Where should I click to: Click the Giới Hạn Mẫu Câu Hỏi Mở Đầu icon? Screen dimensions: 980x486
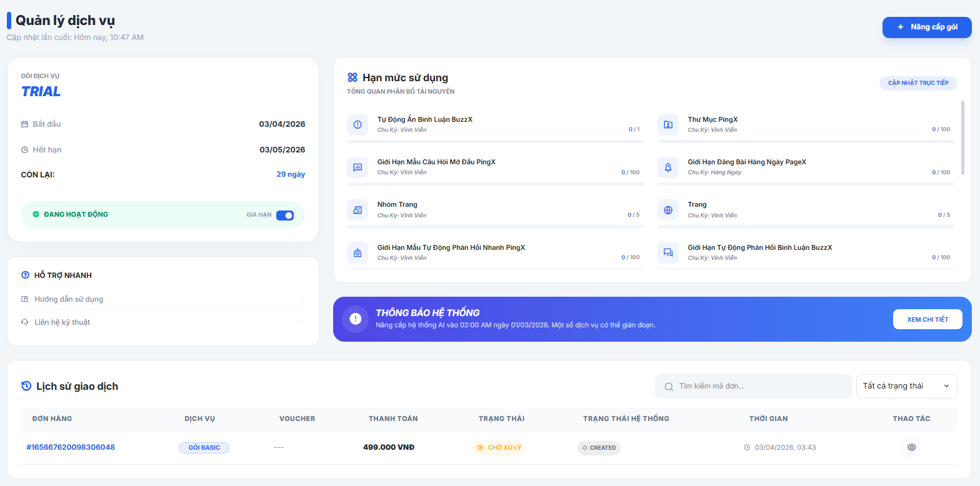pyautogui.click(x=357, y=167)
